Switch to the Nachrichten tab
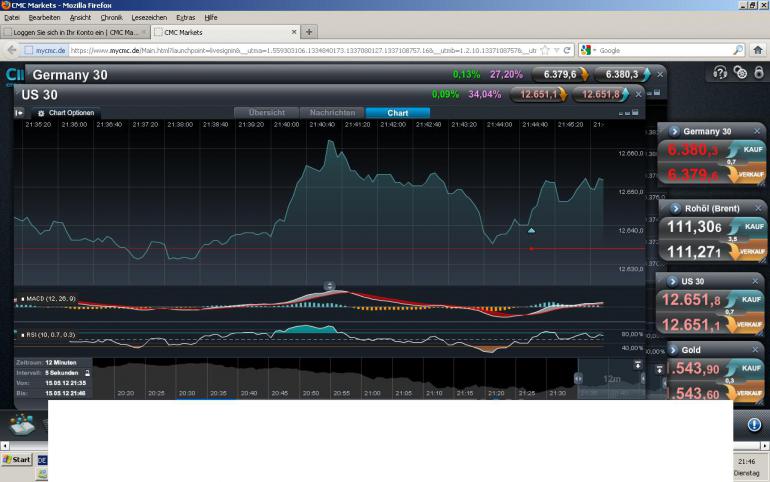770x482 pixels. (x=332, y=112)
